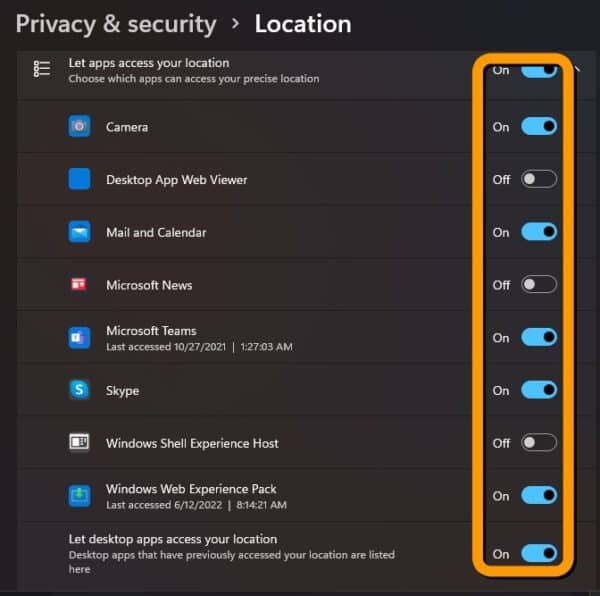Click the Location breadcrumb title

click(x=303, y=24)
